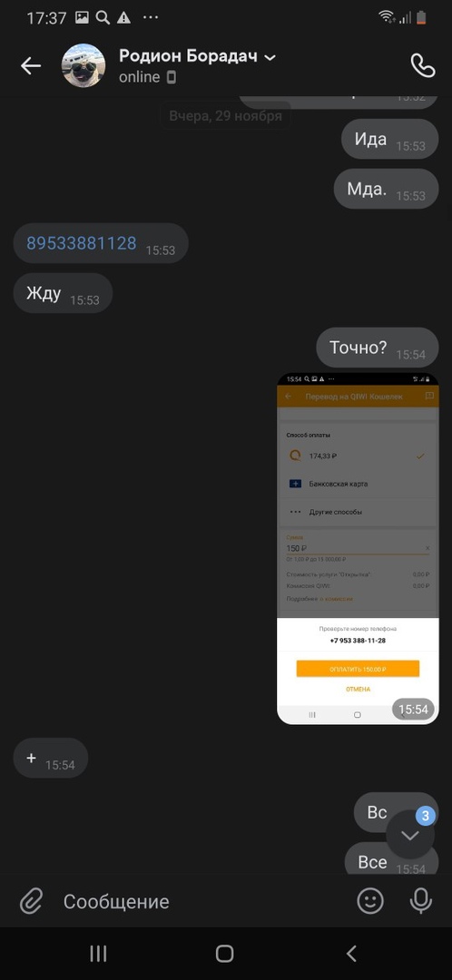Tap the plus sign message bubble
The height and width of the screenshot is (980, 452).
point(51,758)
